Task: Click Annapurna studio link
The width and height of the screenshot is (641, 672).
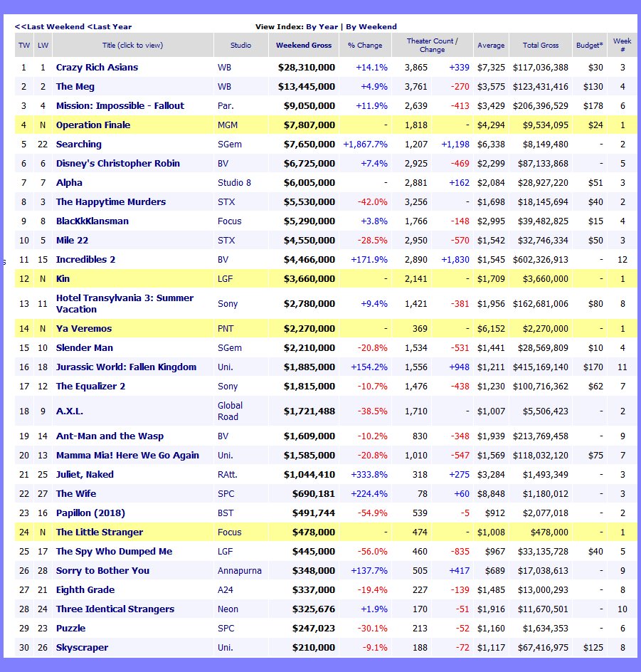Action: (238, 571)
